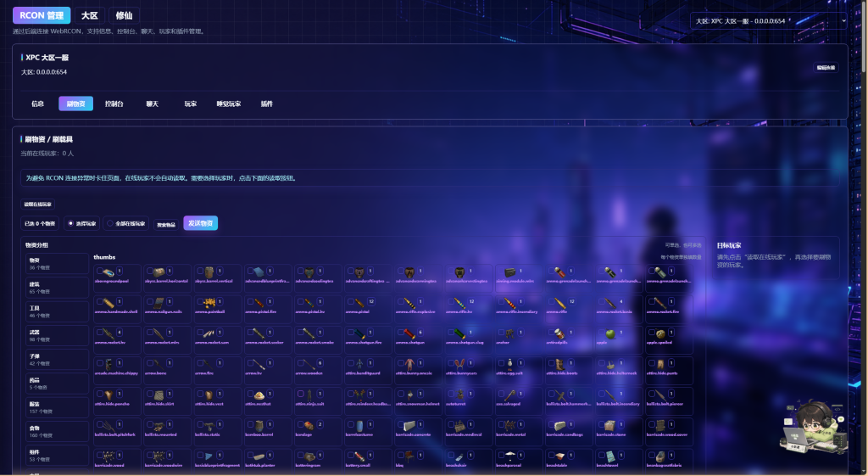Open the 食物 item group
Screen dimensions: 868x476
[x=57, y=431]
